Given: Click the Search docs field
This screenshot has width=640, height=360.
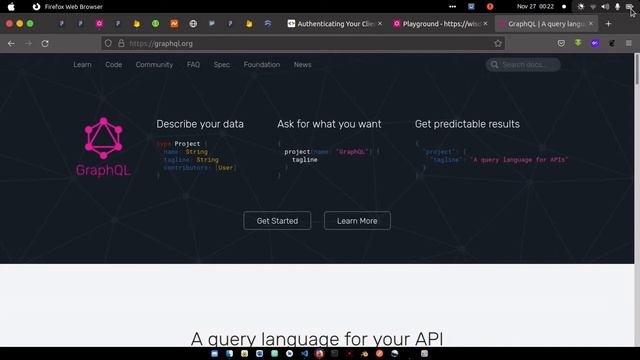Looking at the screenshot, I should tap(523, 64).
